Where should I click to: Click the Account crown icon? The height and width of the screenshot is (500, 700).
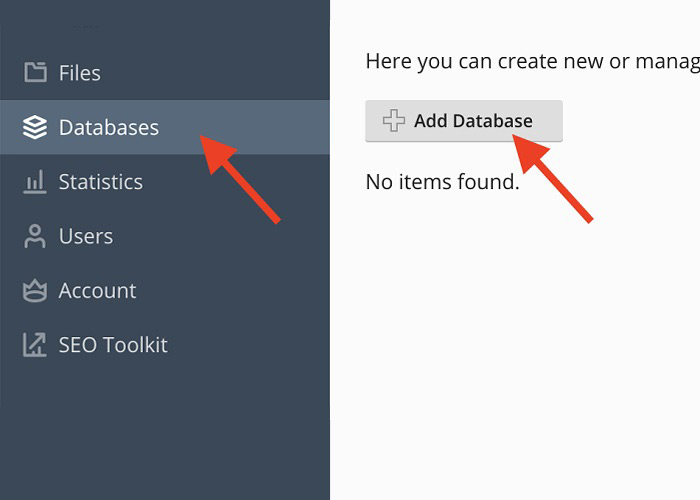pyautogui.click(x=35, y=291)
